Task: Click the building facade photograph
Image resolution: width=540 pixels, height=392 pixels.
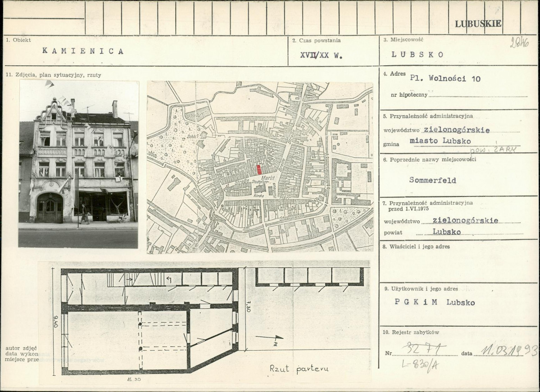Action: (78, 164)
